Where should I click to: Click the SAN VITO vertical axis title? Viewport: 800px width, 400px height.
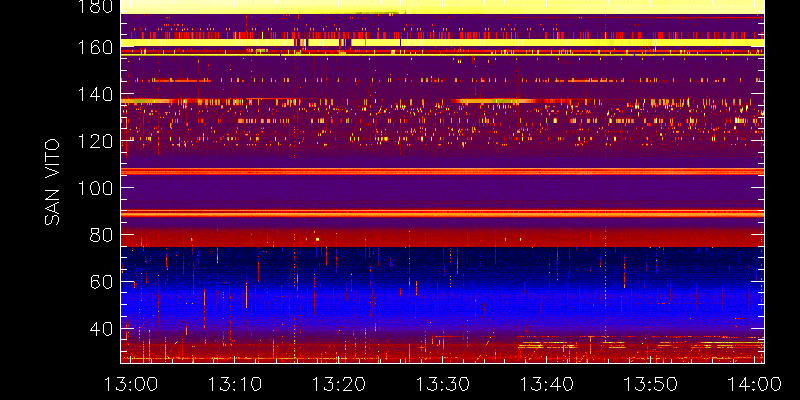pos(53,182)
